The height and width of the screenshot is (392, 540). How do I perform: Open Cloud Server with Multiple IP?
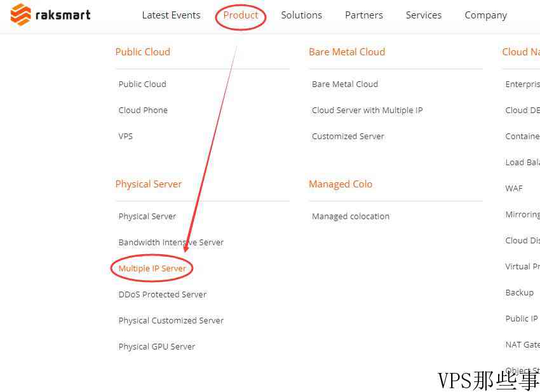coord(367,110)
